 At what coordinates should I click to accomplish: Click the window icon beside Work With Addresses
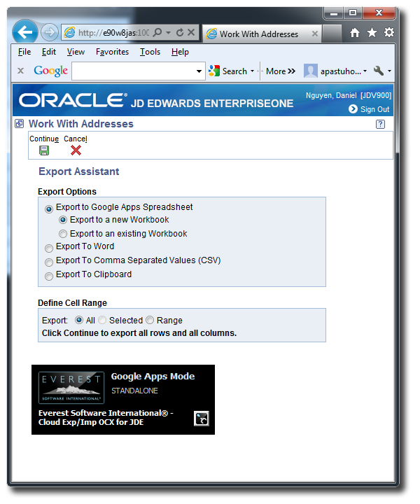(20, 124)
